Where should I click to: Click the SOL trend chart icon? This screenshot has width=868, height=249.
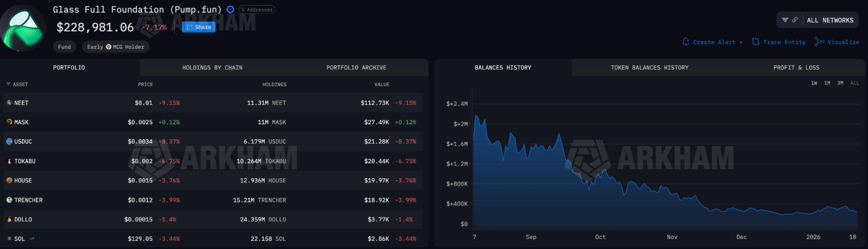click(x=32, y=239)
